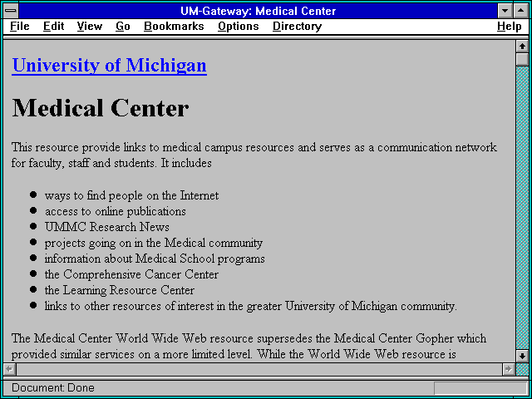This screenshot has height=399, width=532.
Task: Follow the University of Michigan link
Action: pos(109,65)
